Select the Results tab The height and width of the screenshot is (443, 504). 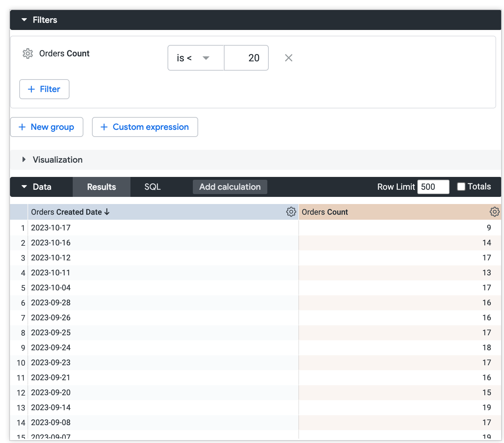tap(102, 187)
